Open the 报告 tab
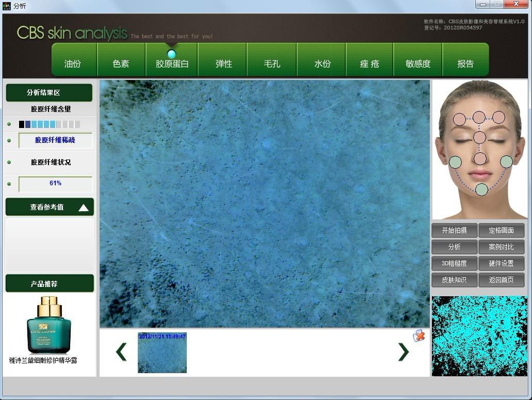Screen dimensions: 532x400 point(465,63)
